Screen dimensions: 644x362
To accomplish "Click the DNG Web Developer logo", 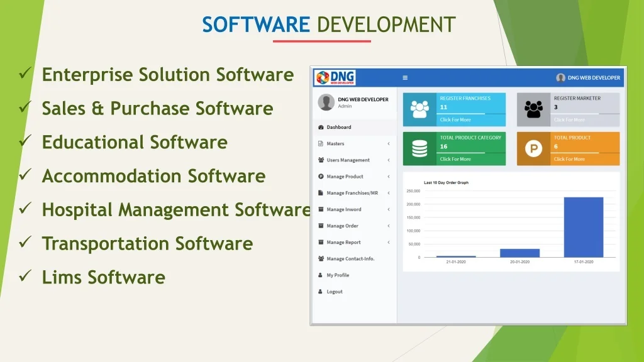I will pos(335,78).
